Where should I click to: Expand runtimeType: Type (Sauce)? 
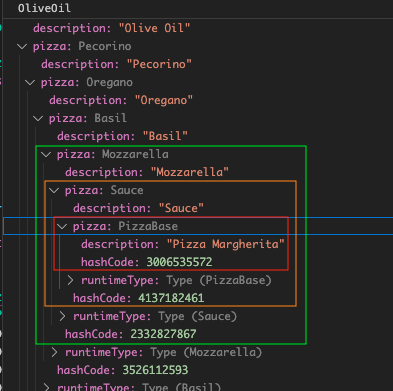pyautogui.click(x=62, y=316)
